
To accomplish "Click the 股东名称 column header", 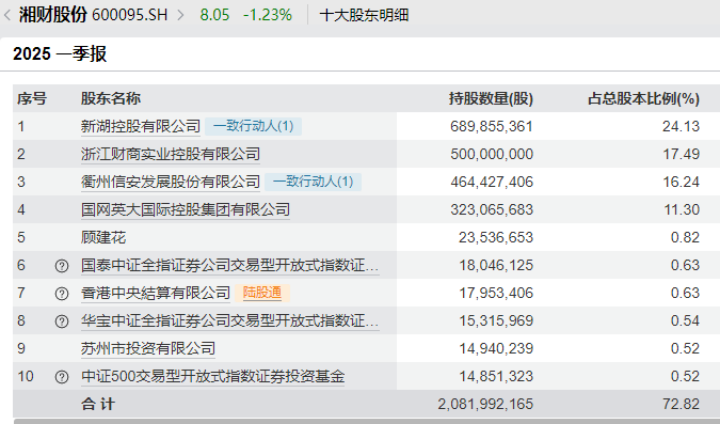I will click(111, 99).
